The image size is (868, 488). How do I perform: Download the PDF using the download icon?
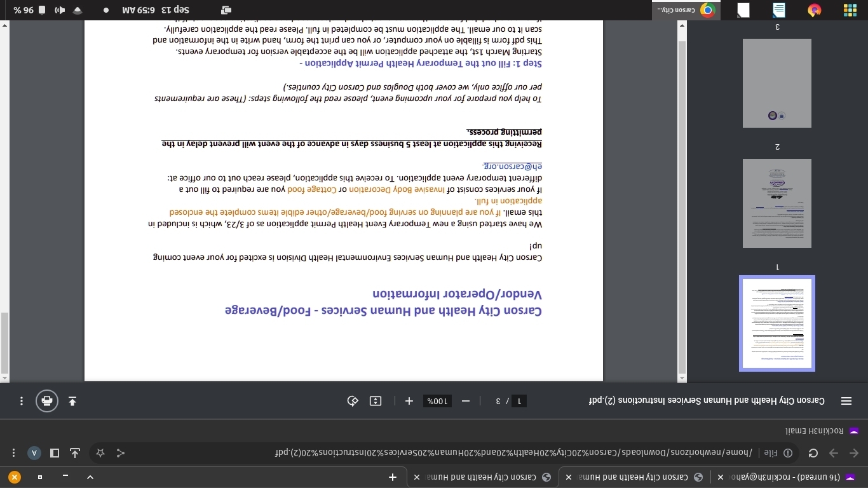pyautogui.click(x=72, y=401)
